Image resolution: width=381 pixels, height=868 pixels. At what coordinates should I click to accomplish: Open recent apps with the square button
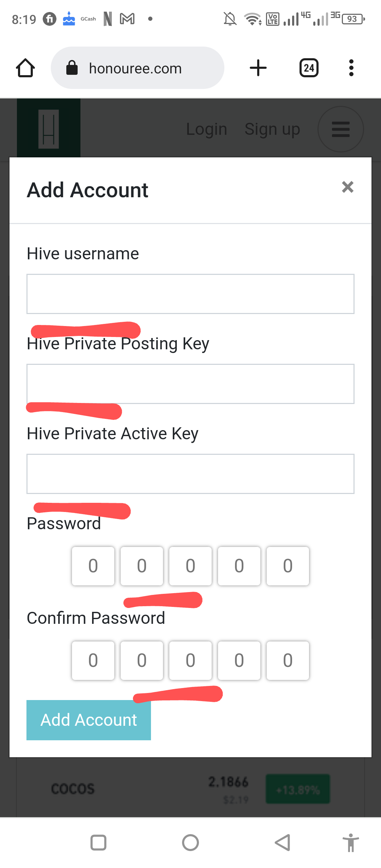click(98, 843)
